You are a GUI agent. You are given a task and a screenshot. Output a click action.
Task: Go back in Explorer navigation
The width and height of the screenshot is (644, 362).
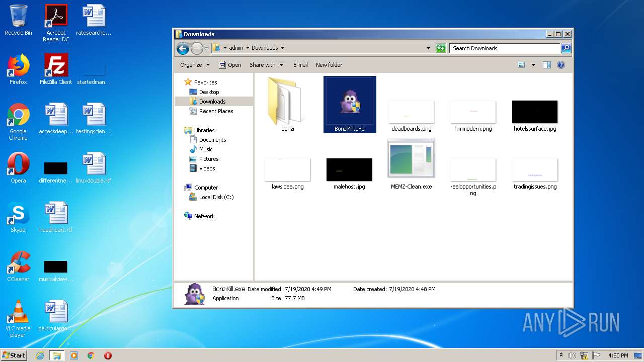click(x=183, y=48)
